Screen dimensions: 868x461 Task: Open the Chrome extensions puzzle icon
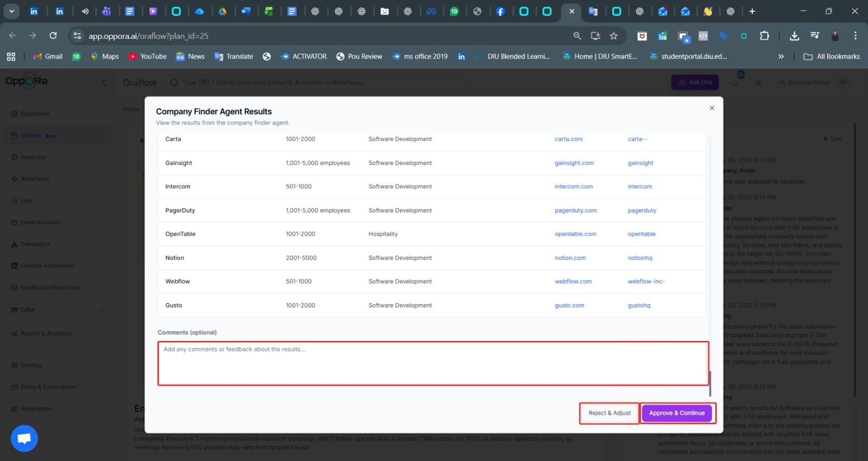tap(764, 36)
